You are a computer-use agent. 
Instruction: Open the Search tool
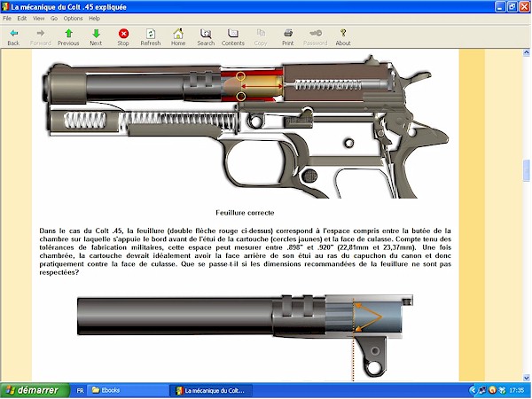pos(206,37)
